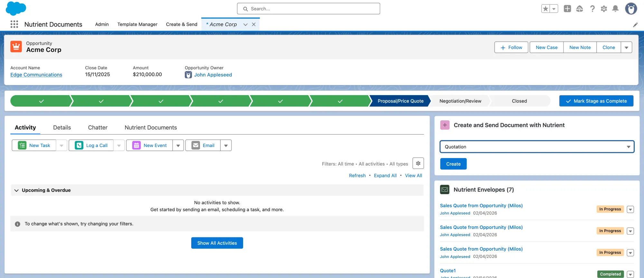The width and height of the screenshot is (644, 278).
Task: Click Mark Stage as Complete
Action: pyautogui.click(x=596, y=101)
